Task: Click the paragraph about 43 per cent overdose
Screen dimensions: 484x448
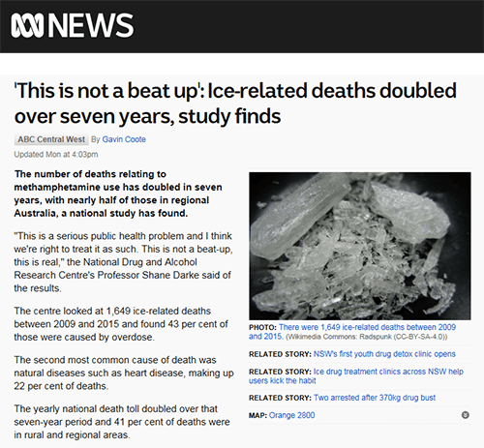Action: pos(121,324)
